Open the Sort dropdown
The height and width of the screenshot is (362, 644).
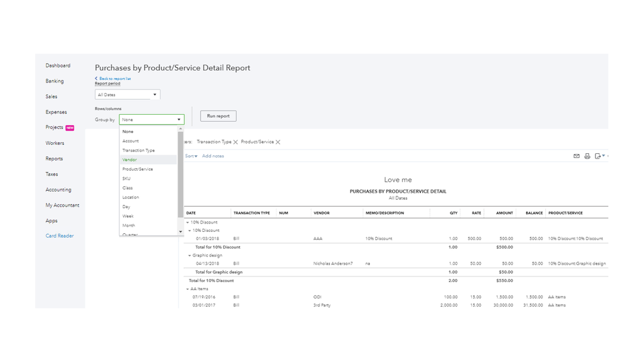[191, 156]
